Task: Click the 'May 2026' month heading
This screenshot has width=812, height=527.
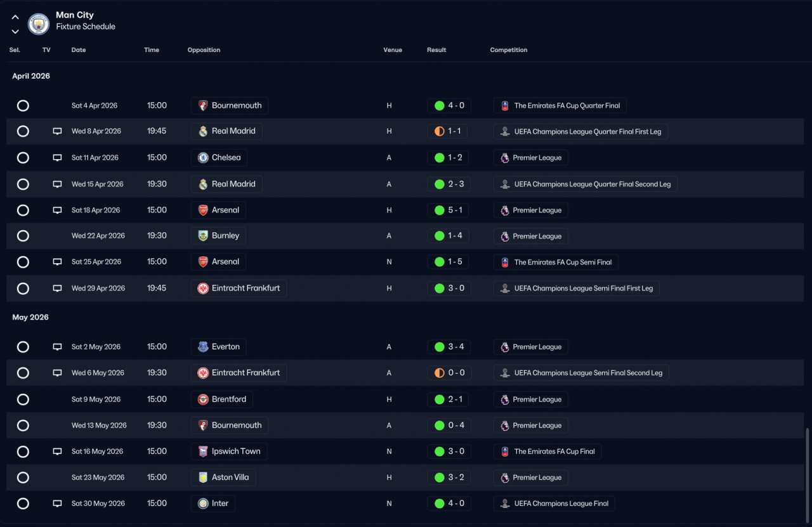Action: tap(30, 317)
